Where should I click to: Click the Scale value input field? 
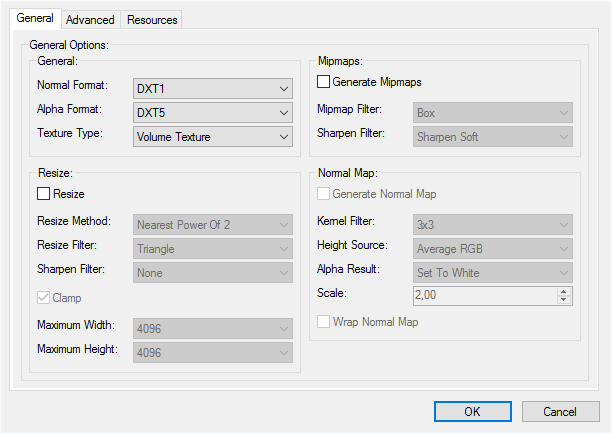[x=484, y=296]
